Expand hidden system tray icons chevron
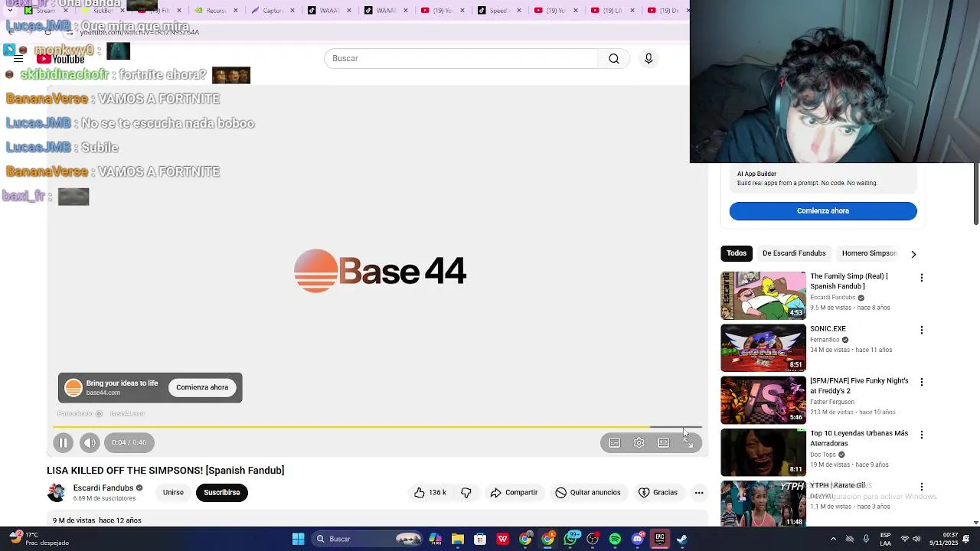 pos(833,540)
